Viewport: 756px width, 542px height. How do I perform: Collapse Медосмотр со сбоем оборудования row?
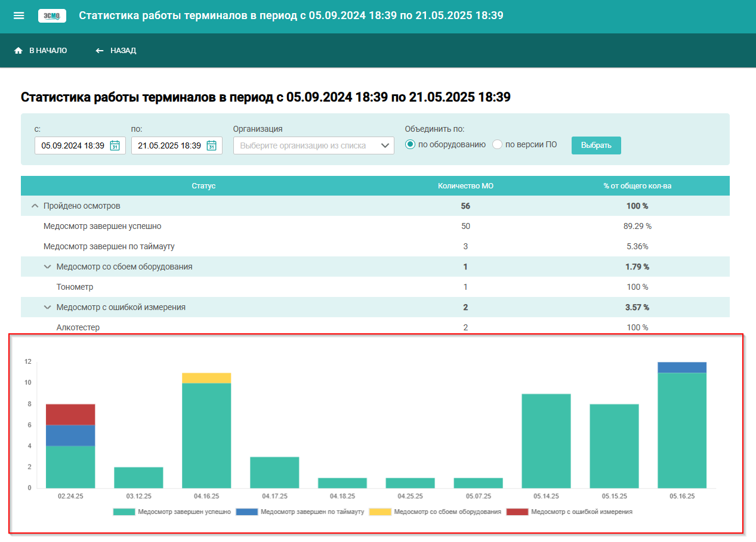pyautogui.click(x=48, y=267)
